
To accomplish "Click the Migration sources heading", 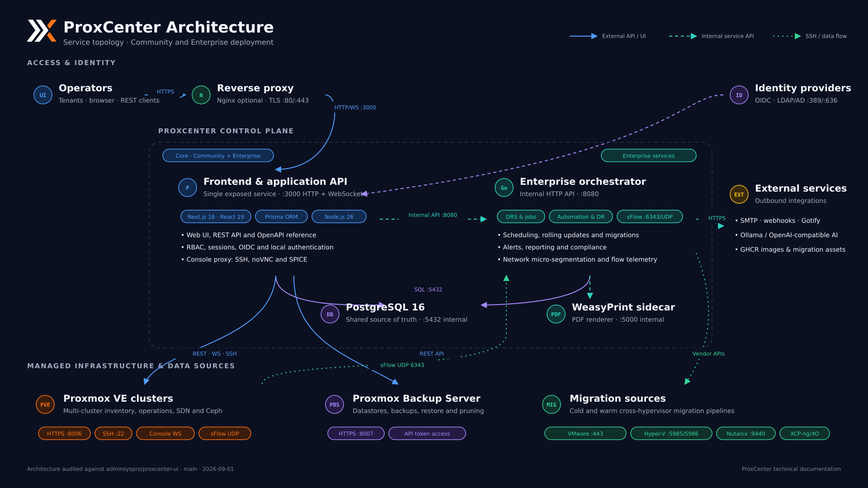I will (618, 399).
